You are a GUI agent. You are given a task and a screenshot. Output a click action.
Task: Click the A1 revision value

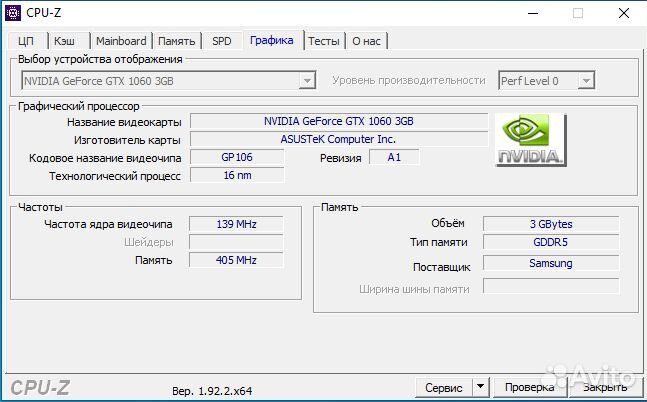[394, 157]
